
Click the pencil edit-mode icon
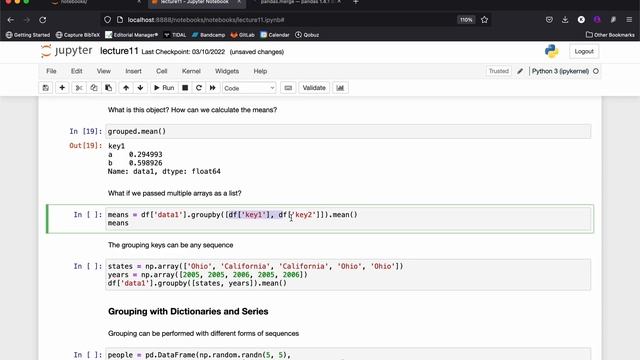520,71
